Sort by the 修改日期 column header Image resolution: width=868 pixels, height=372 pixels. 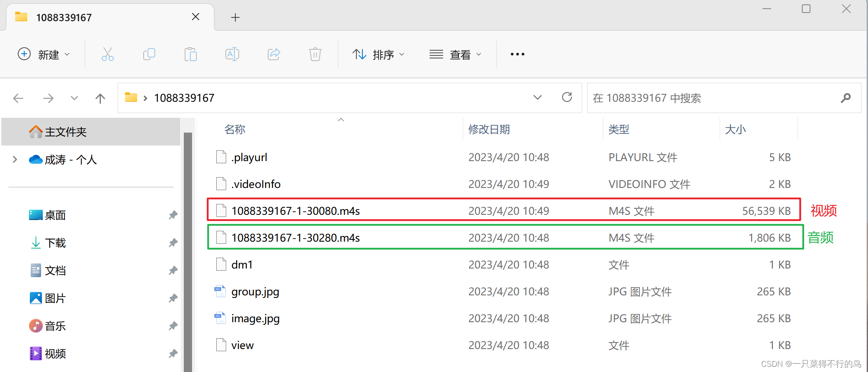(x=489, y=129)
